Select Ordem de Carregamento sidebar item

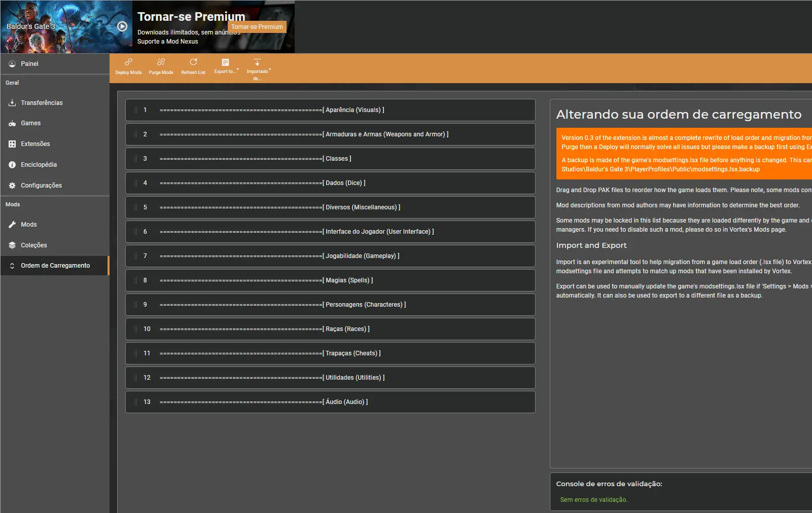click(x=55, y=266)
